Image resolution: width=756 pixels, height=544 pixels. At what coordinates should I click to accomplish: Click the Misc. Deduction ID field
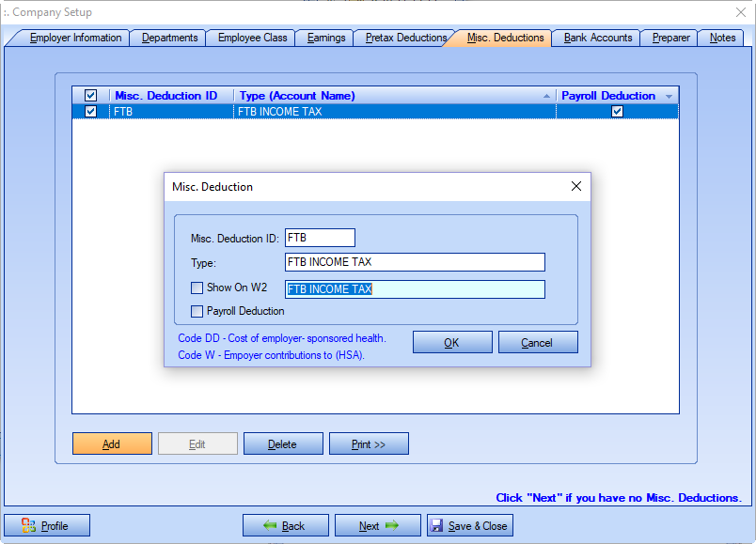tap(320, 238)
